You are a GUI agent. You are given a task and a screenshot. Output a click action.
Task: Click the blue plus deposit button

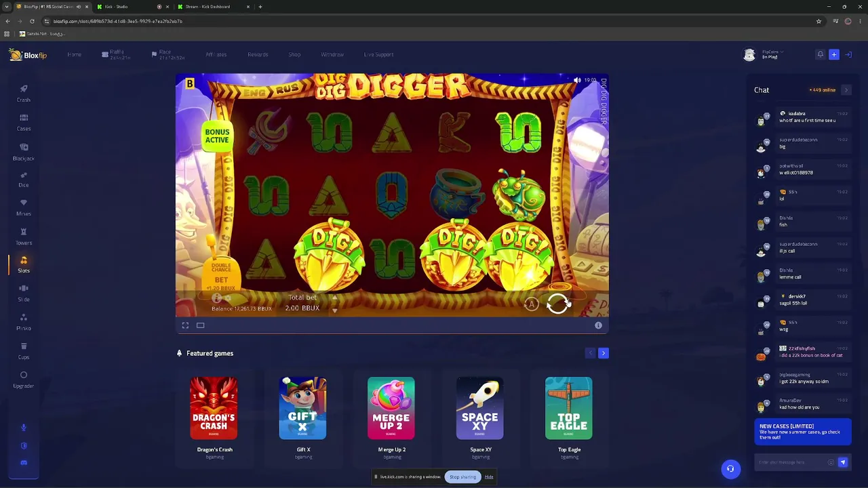(x=834, y=54)
